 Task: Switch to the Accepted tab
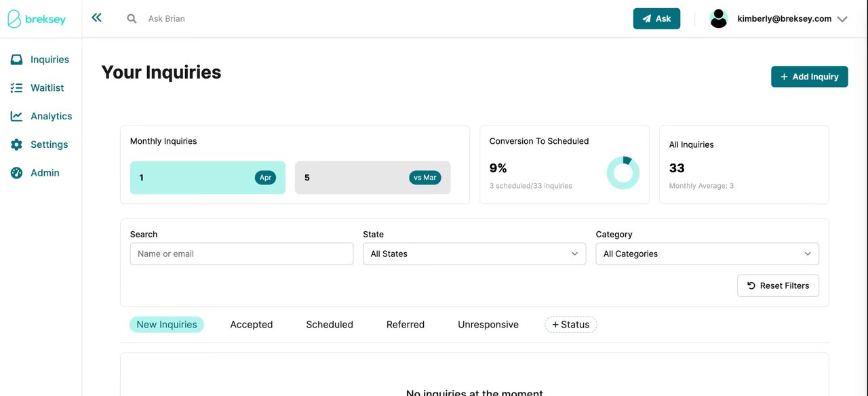251,325
